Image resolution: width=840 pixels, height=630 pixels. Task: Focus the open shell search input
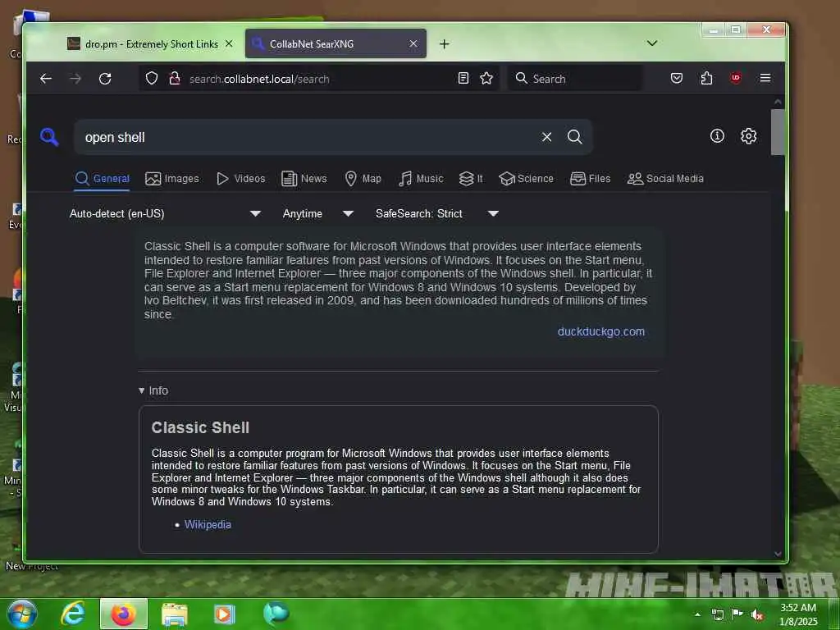(308, 137)
